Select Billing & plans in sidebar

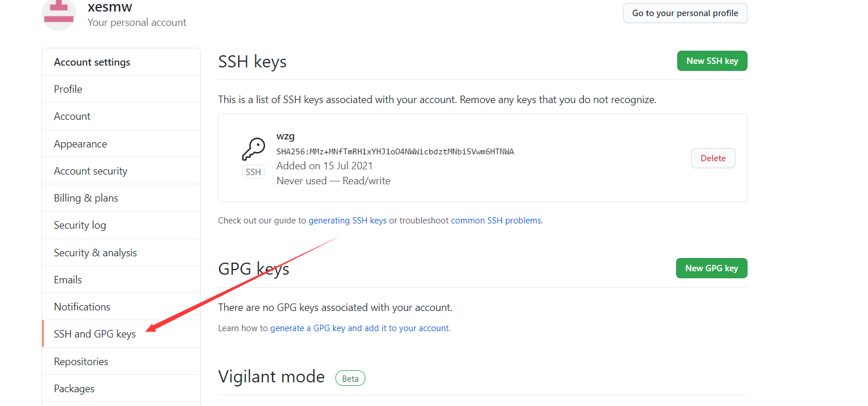coord(86,198)
